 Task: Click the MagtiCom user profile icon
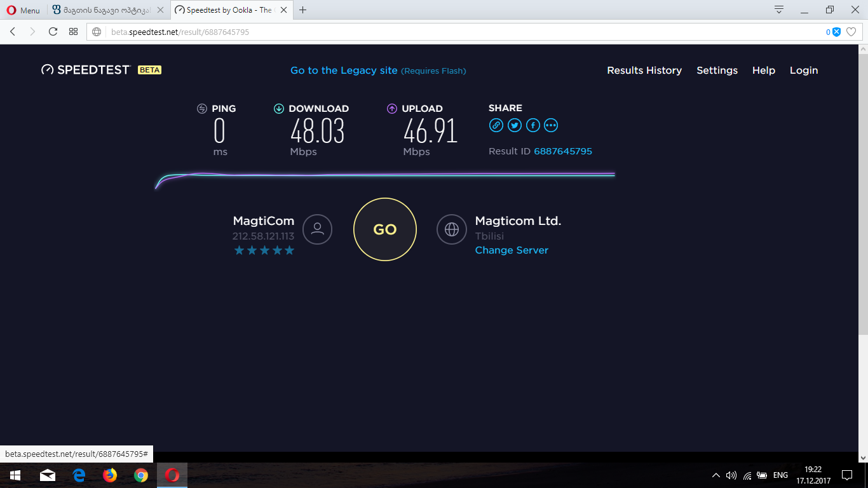click(318, 229)
